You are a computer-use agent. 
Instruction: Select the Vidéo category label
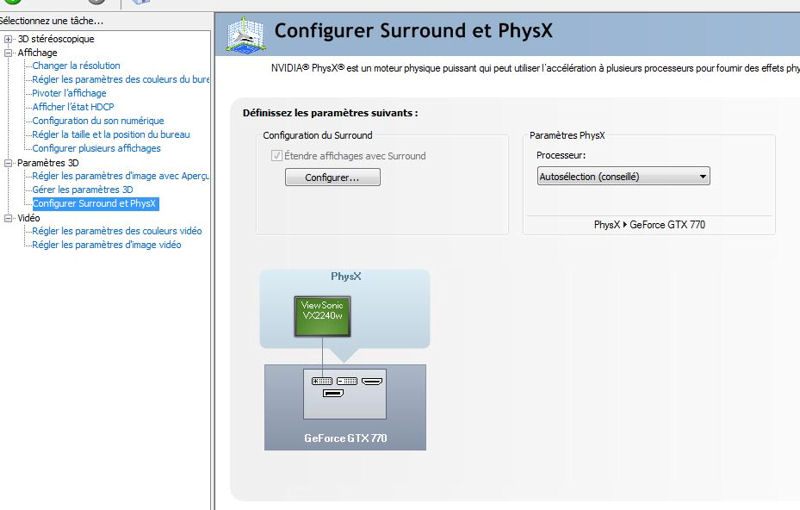click(x=29, y=218)
